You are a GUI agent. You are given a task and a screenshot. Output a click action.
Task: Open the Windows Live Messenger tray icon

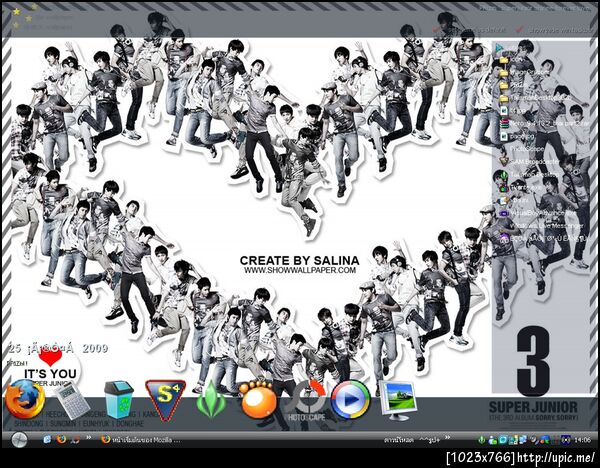coord(492,440)
